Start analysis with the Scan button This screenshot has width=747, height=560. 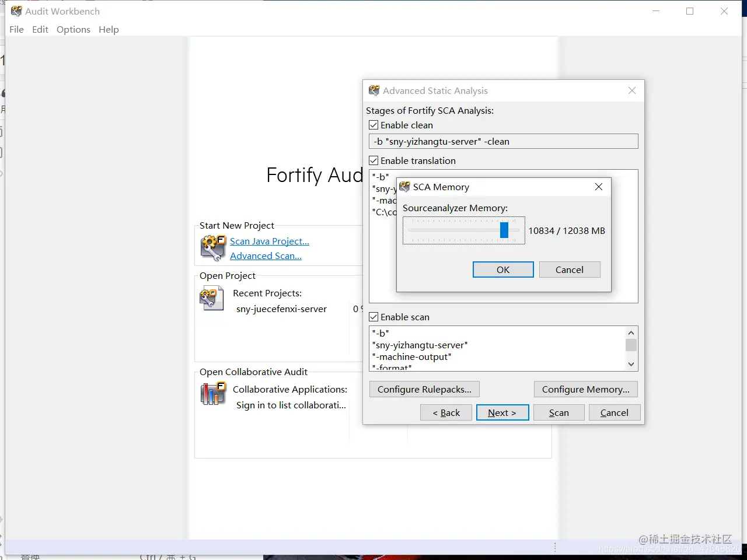coord(559,412)
